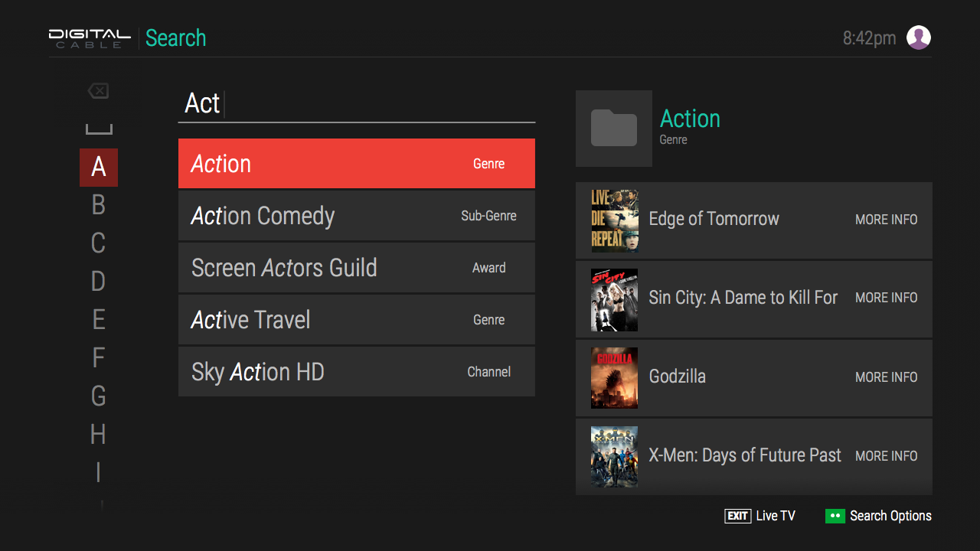View MORE INFO for Godzilla
Image resolution: width=980 pixels, height=551 pixels.
[886, 377]
